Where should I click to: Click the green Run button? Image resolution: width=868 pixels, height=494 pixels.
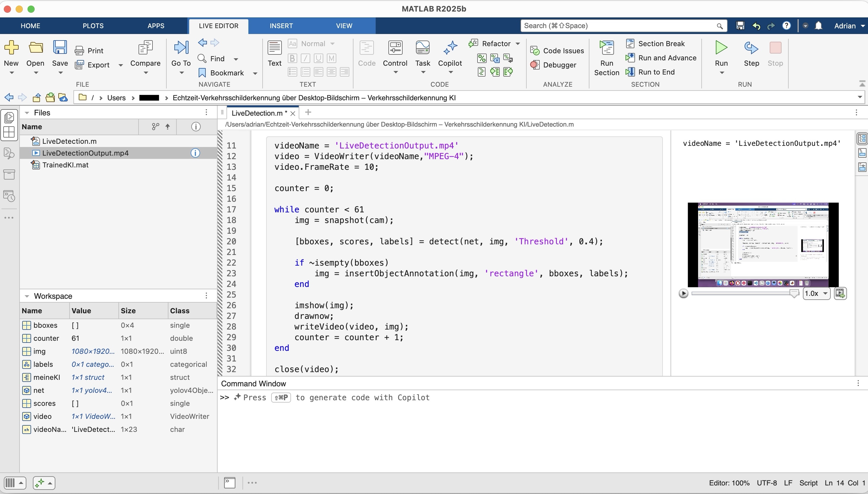pos(721,48)
